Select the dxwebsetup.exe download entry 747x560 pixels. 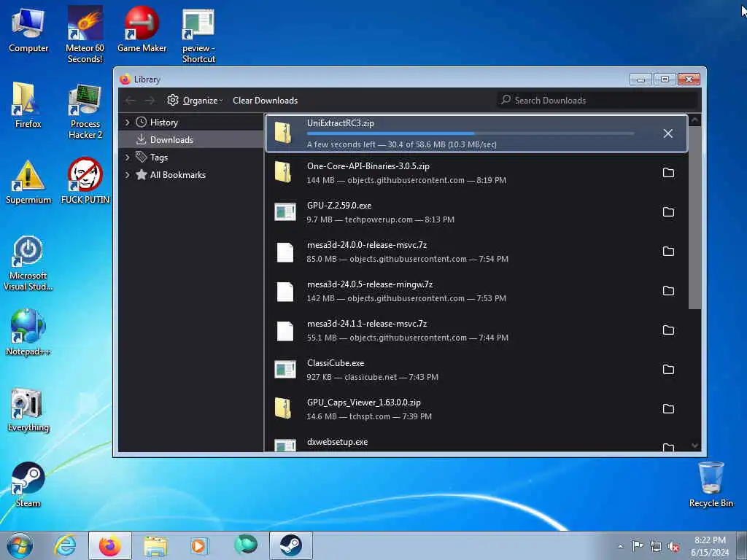click(x=476, y=443)
